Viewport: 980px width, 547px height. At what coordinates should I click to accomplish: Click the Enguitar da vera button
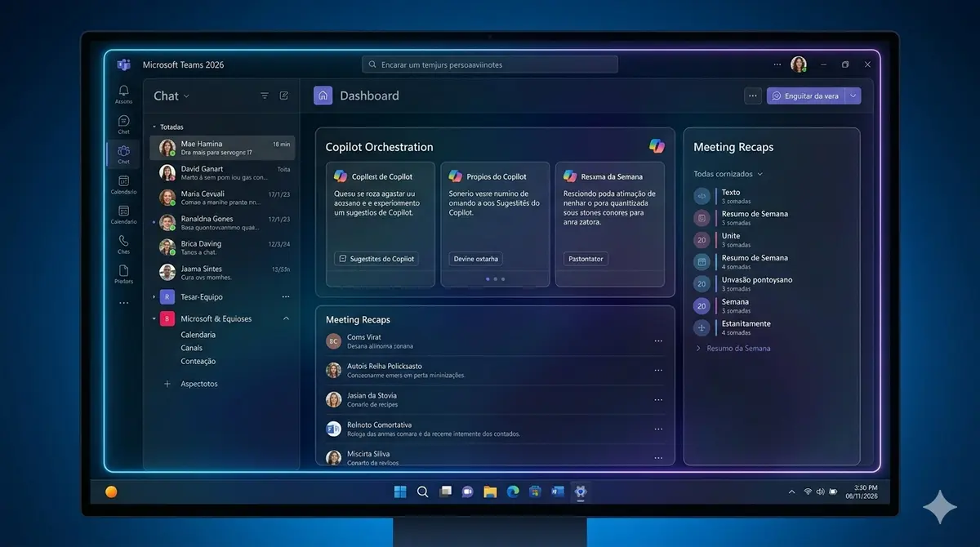coord(806,96)
